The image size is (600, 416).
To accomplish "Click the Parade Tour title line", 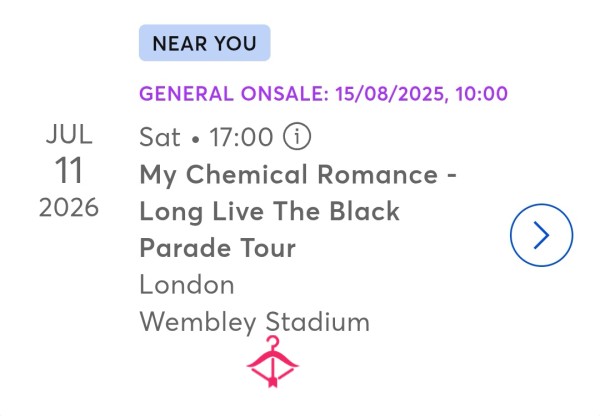I will 218,248.
